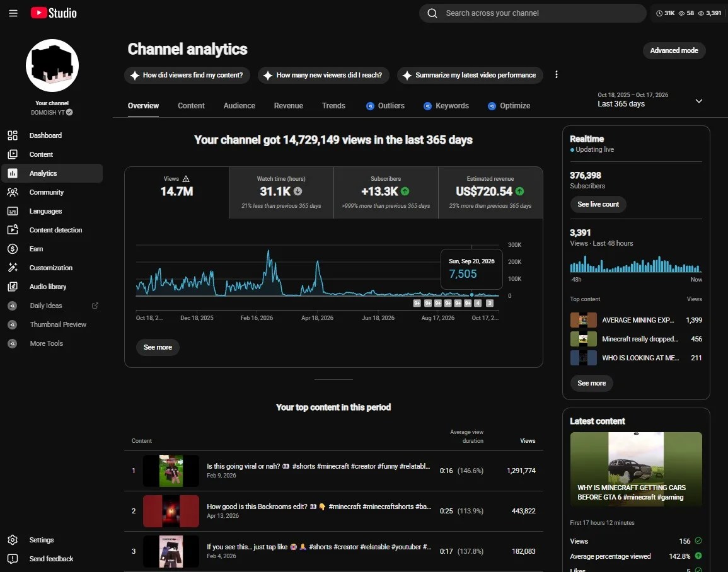Click the header stats counter showing 31K

tap(666, 13)
